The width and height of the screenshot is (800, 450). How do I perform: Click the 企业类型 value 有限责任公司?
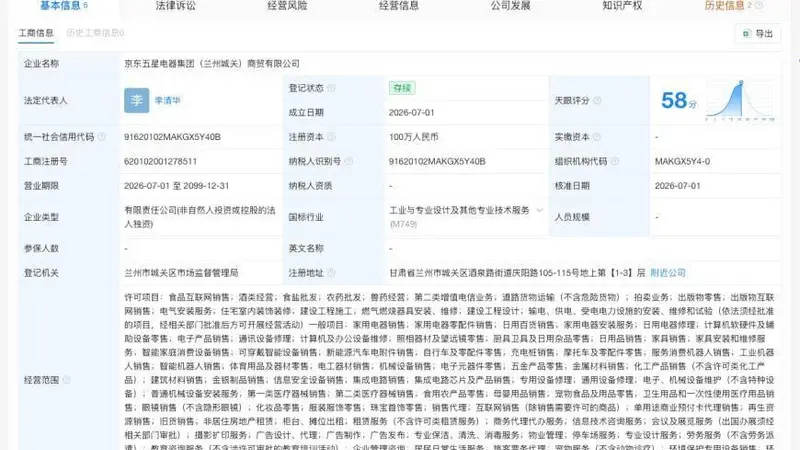point(200,217)
